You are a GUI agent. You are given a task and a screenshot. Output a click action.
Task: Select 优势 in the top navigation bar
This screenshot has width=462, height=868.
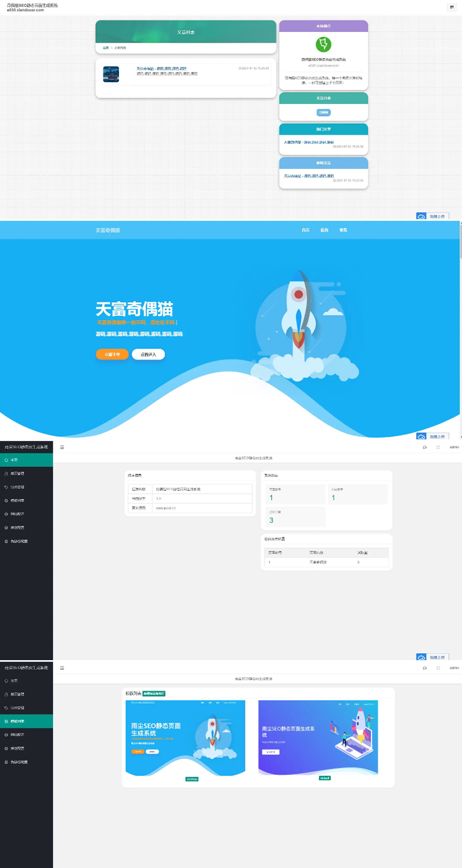click(x=325, y=230)
